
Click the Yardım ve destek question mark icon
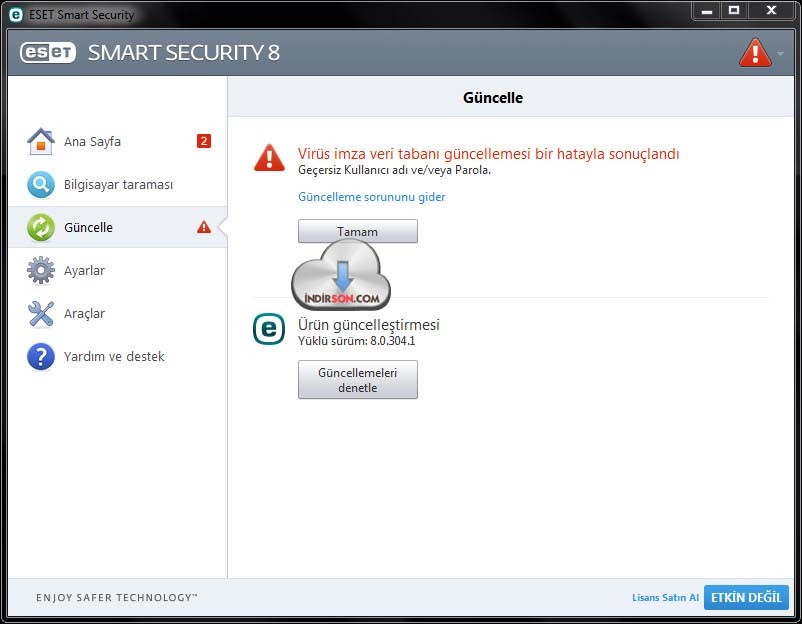(41, 356)
